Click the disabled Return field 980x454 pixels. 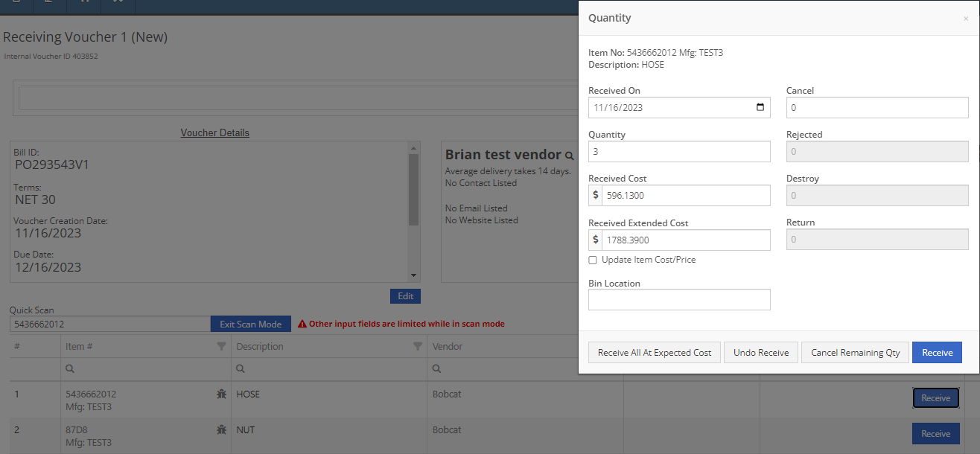coord(877,239)
